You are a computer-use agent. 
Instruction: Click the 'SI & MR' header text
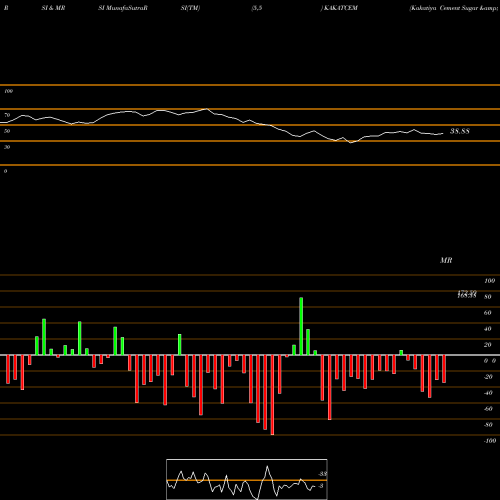click(x=53, y=8)
